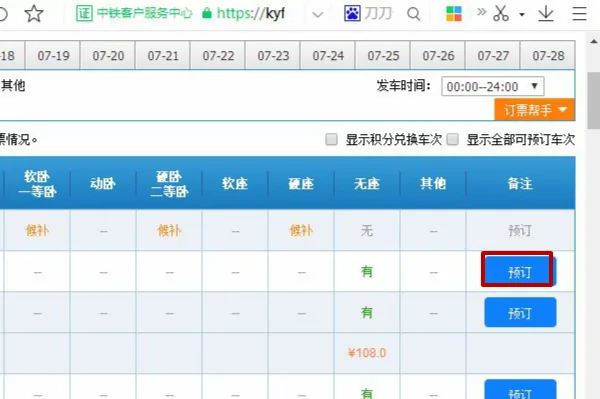
Task: Click the 其他 column header
Action: coord(433,184)
